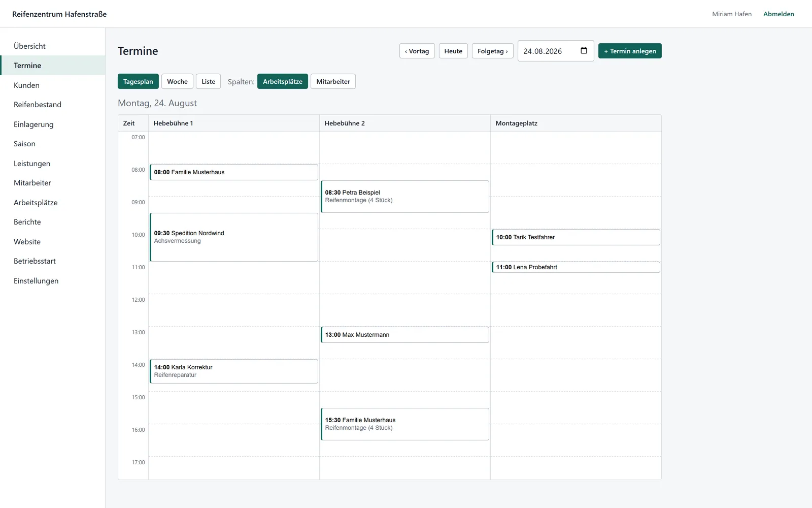Show columns by Arbeitsplätze
812x508 pixels.
coord(283,81)
